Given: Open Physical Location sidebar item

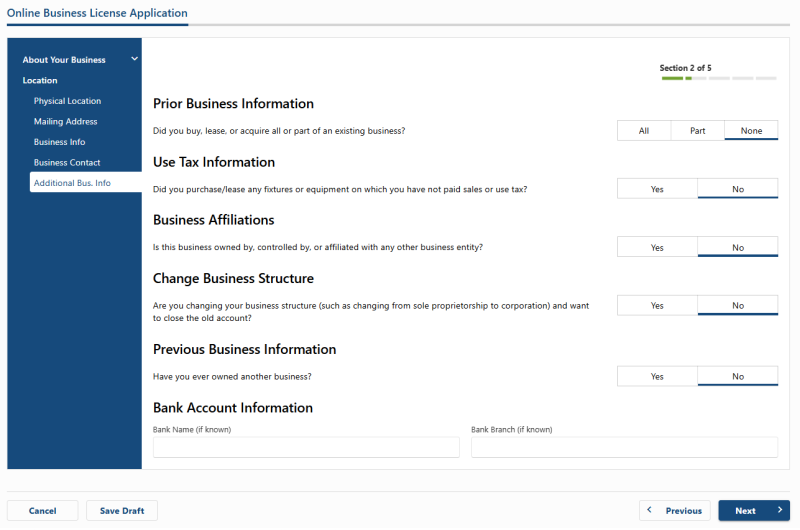Looking at the screenshot, I should [x=67, y=101].
